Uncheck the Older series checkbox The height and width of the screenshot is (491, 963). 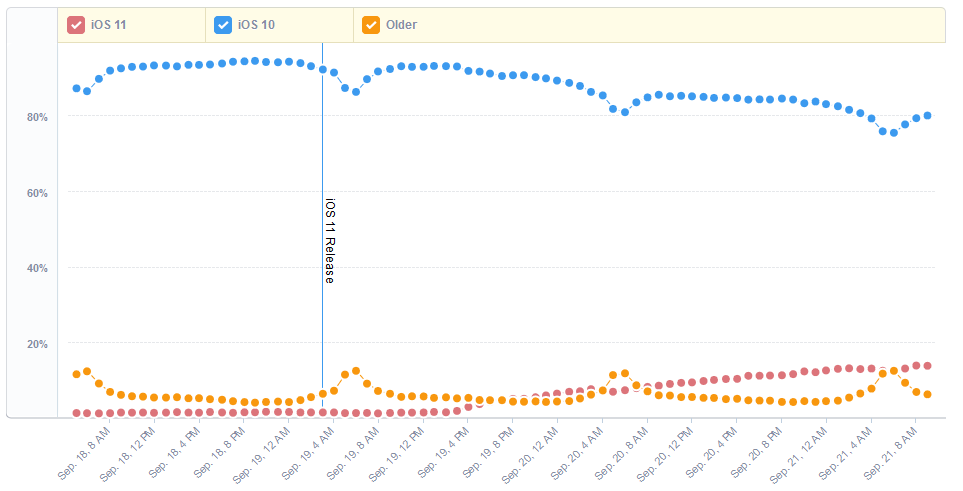tap(371, 25)
